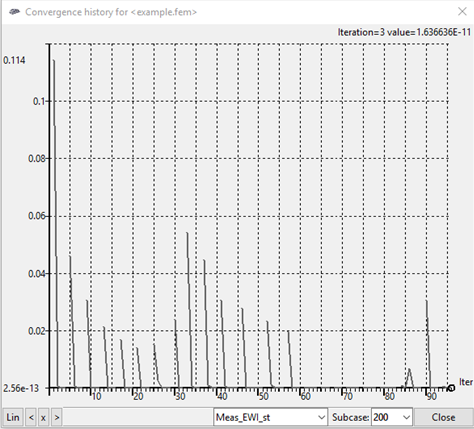Click the tallest peak at 0.114
The width and height of the screenshot is (474, 429).
pos(54,60)
